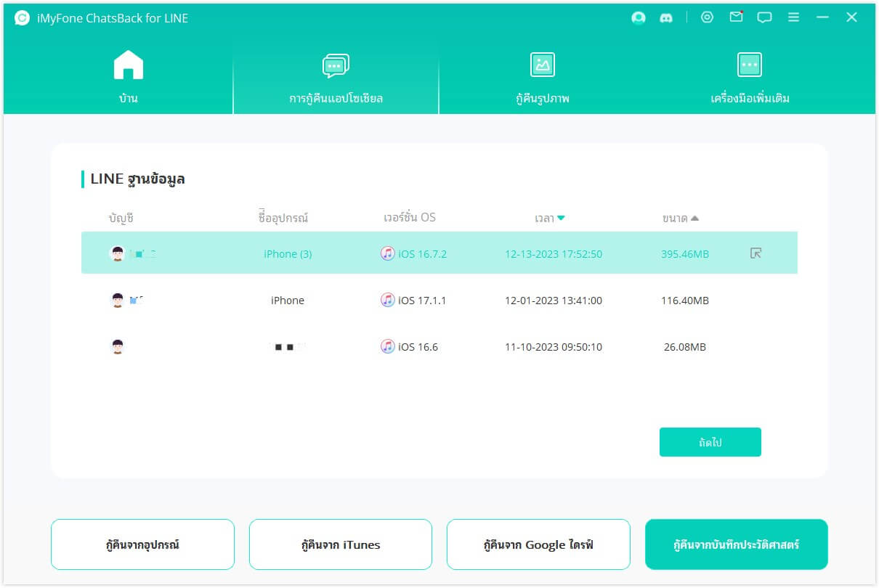The image size is (879, 588).
Task: Select the iPhone row with iOS 17.1.1
Action: click(x=439, y=300)
